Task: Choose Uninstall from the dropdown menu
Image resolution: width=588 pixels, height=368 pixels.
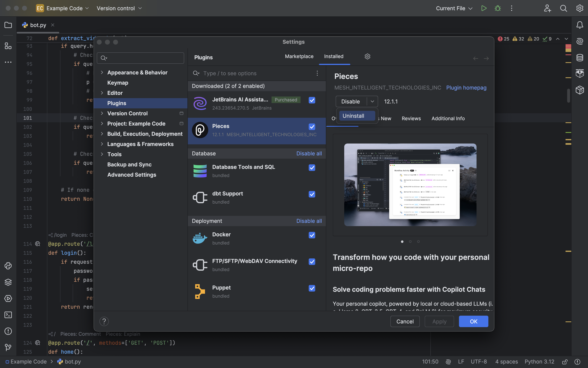Action: coord(357,116)
